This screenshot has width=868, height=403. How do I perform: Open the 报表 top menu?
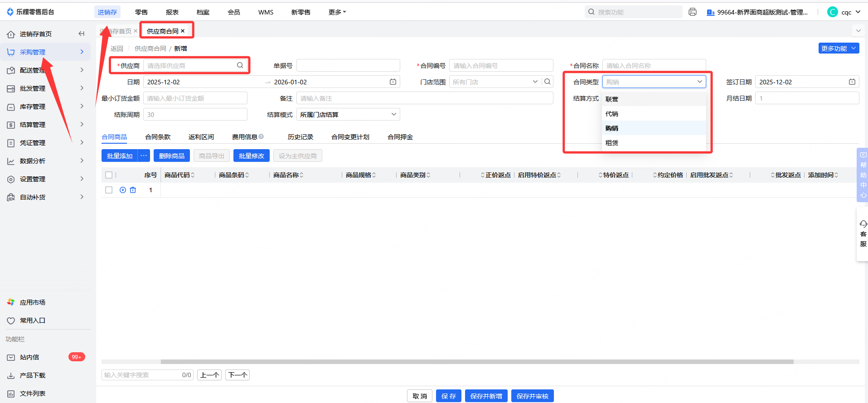[x=172, y=12]
